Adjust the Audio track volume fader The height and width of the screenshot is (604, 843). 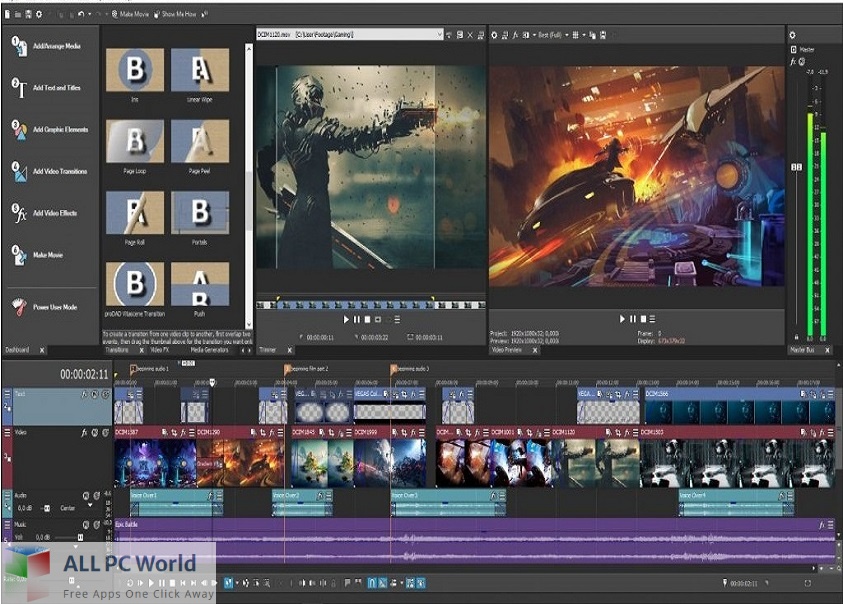(46, 508)
